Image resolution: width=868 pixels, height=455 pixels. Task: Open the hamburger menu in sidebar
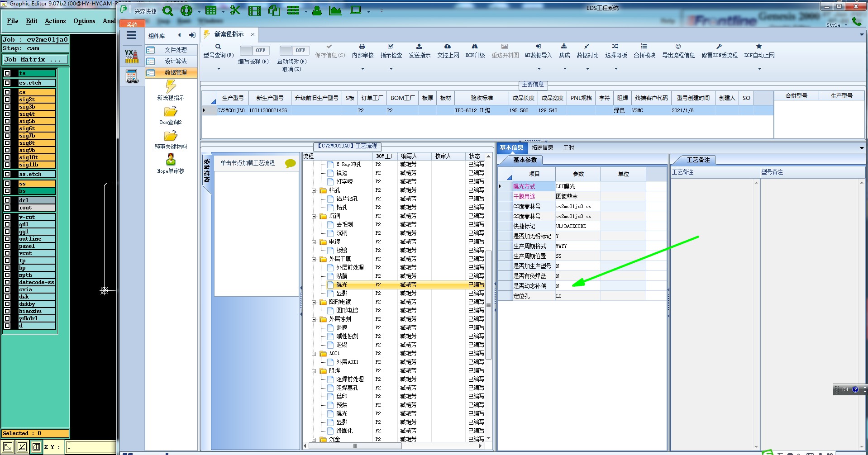point(131,35)
